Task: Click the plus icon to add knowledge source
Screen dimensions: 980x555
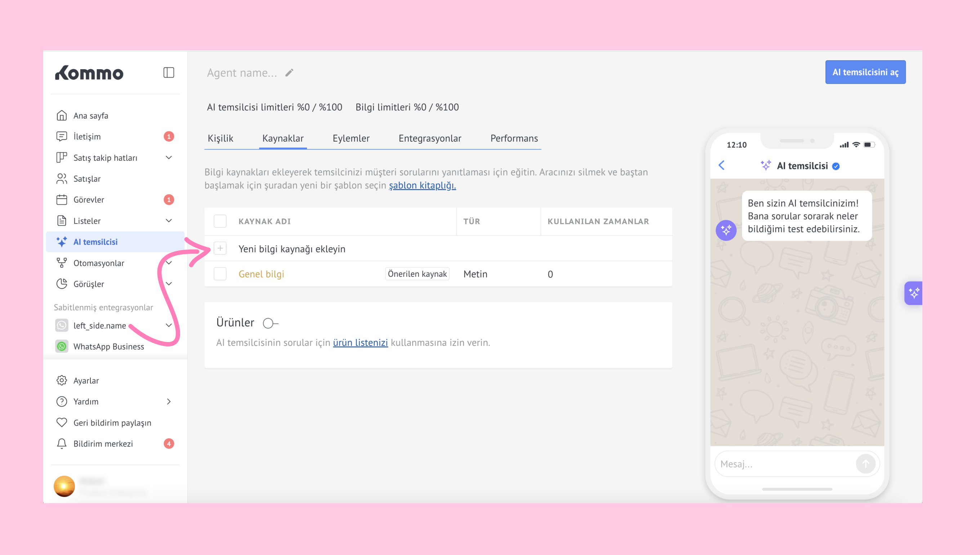Action: click(220, 249)
